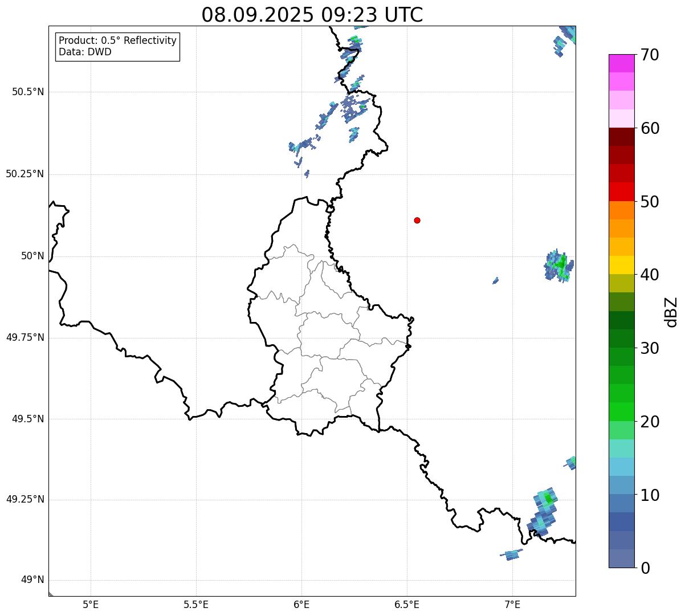Click the 5°E longitude label
This screenshot has height=616, width=685.
(x=91, y=605)
